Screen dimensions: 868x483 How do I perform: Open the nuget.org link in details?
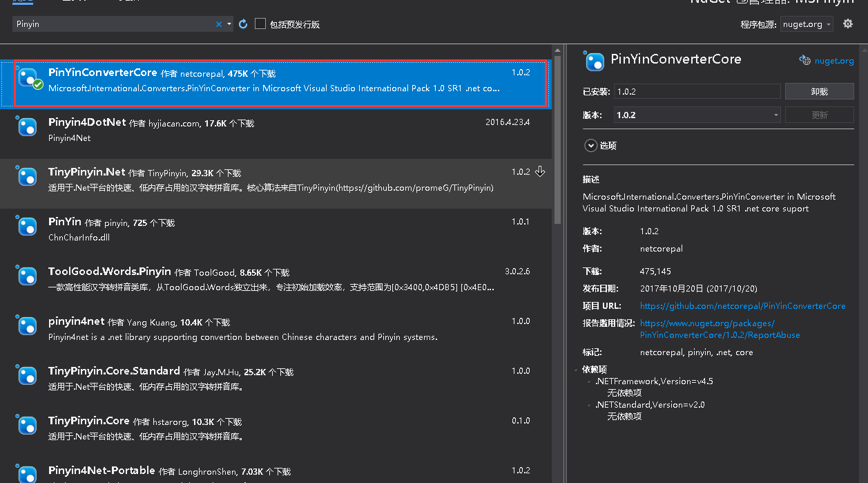coord(834,61)
